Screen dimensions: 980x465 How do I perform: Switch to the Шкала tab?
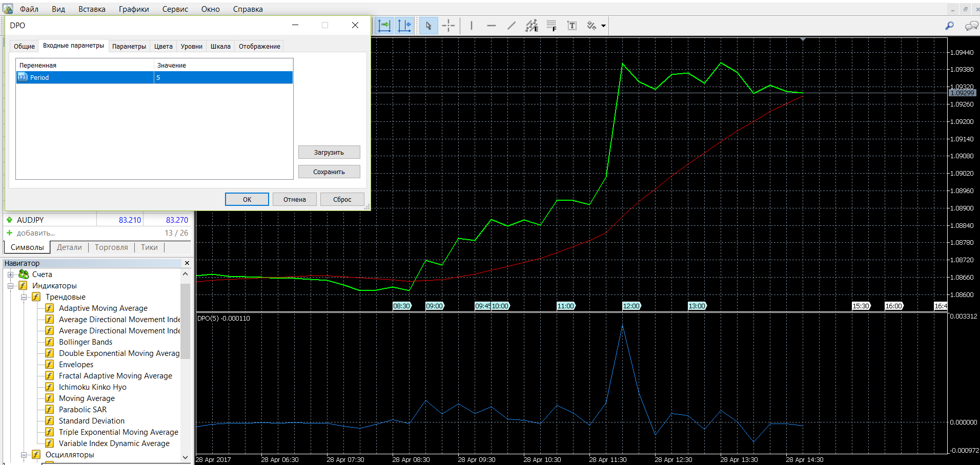click(220, 46)
